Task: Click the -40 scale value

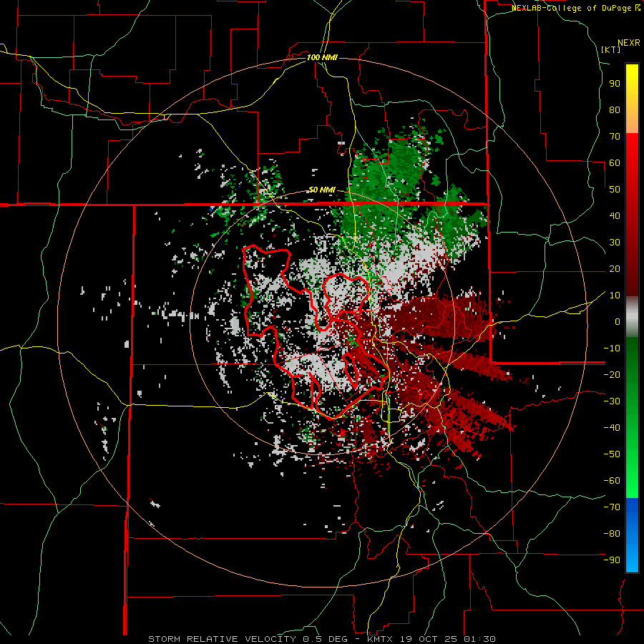Action: [612, 428]
